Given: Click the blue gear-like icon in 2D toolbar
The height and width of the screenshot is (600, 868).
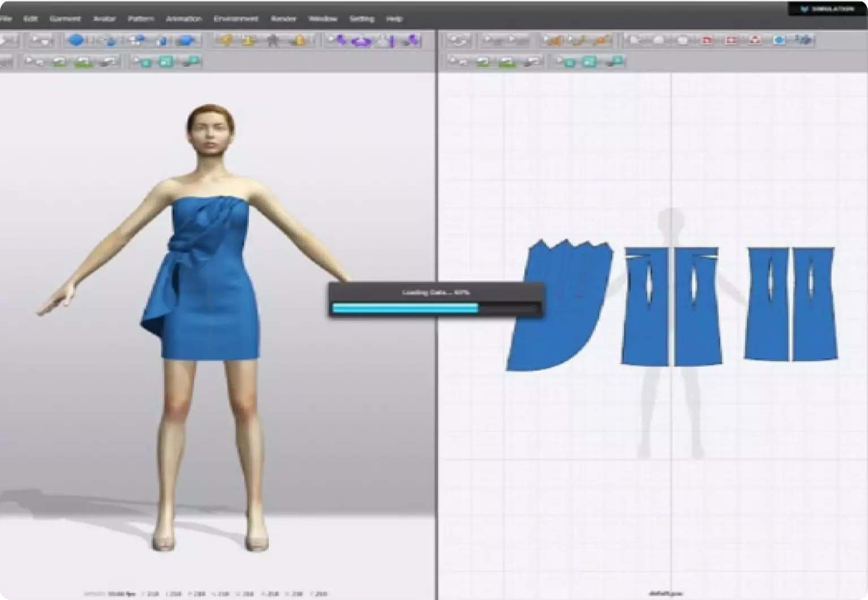Looking at the screenshot, I should tap(779, 40).
